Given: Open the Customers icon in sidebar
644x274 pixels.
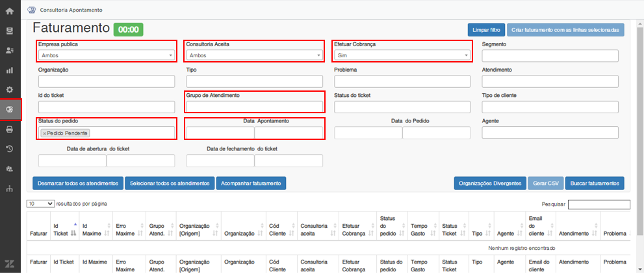Looking at the screenshot, I should (x=10, y=50).
